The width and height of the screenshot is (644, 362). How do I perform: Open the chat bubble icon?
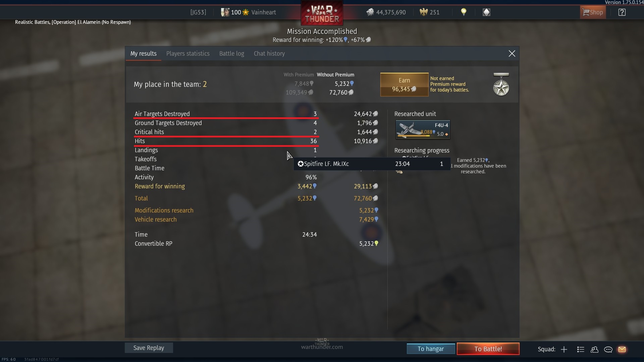pos(608,349)
